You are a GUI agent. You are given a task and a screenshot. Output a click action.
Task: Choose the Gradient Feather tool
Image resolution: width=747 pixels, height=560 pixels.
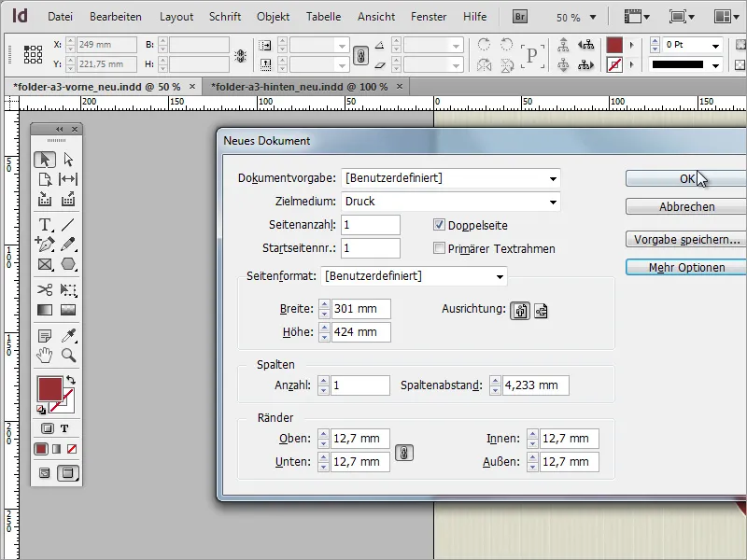[x=68, y=310]
